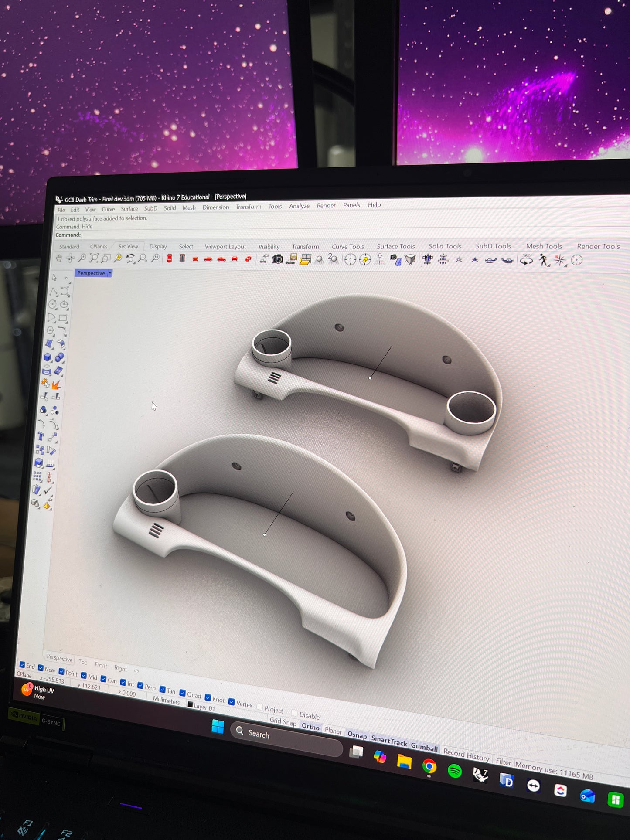Uncheck the End object snap
The image size is (630, 840).
[22, 664]
